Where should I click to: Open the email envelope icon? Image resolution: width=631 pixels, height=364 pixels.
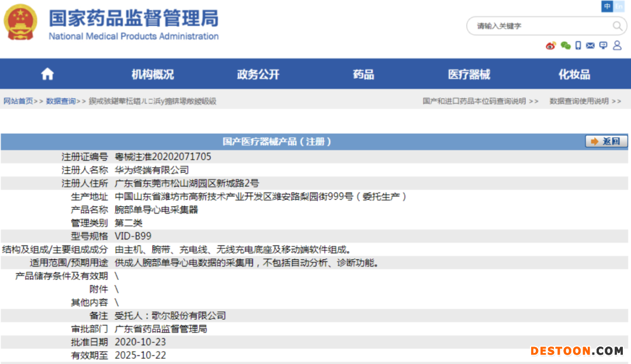[x=590, y=46]
